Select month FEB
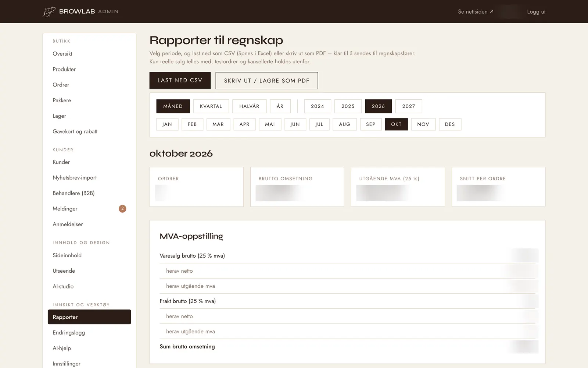The width and height of the screenshot is (588, 368). pyautogui.click(x=192, y=124)
